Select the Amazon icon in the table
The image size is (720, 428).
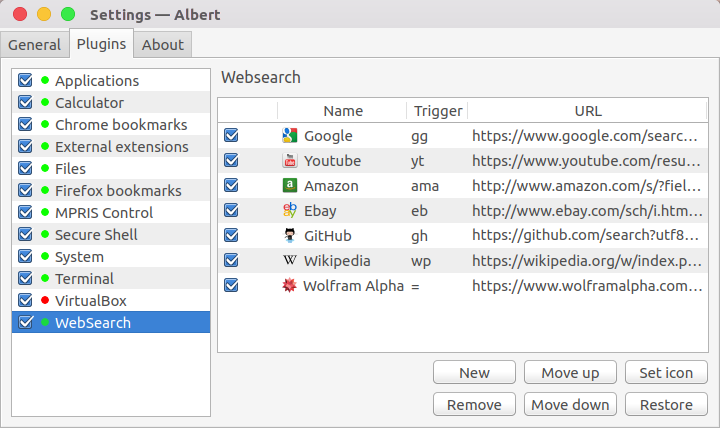[x=289, y=186]
